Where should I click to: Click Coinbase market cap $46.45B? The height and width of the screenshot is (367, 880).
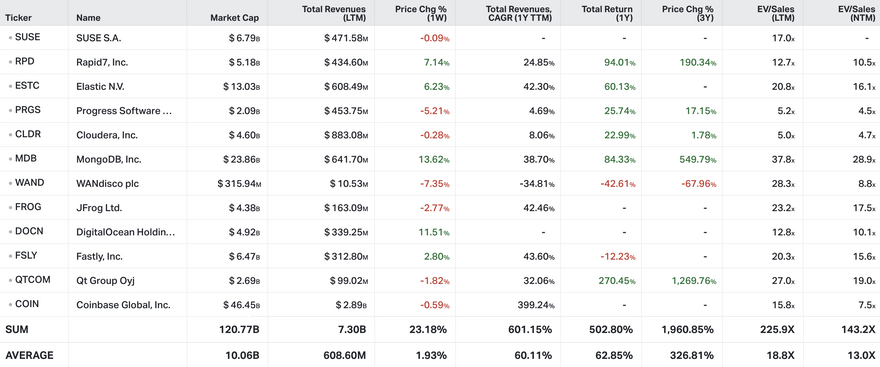(x=242, y=305)
